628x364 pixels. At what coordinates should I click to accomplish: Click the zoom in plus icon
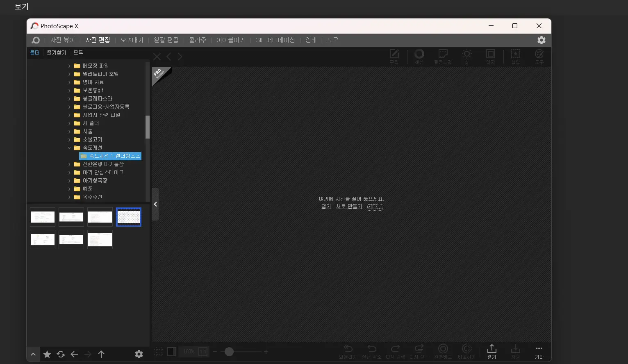266,352
